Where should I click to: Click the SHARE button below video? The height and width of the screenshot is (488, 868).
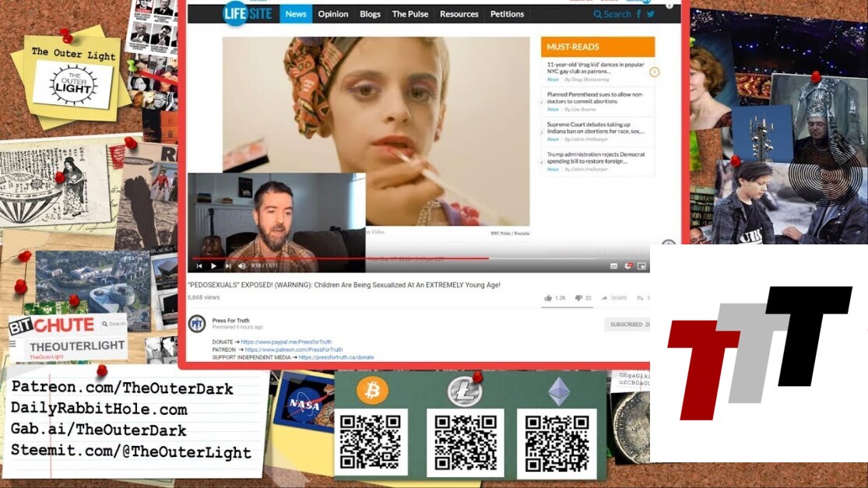pos(614,298)
